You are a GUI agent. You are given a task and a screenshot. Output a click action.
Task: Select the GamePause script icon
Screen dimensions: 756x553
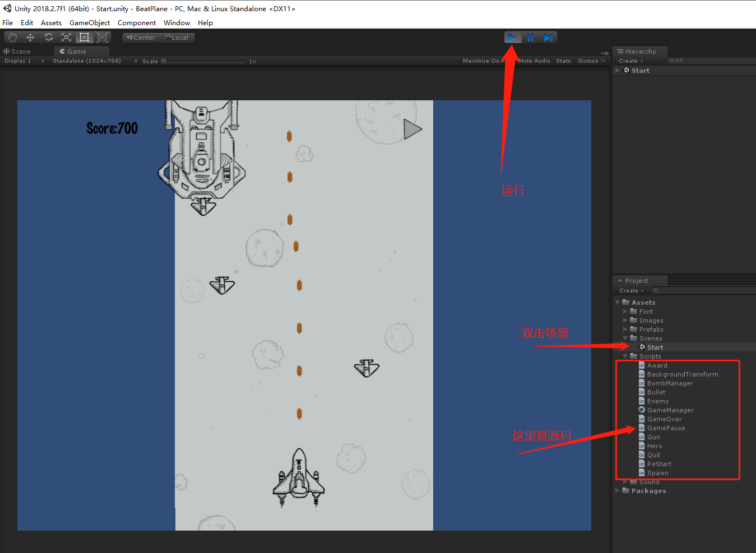pyautogui.click(x=642, y=428)
